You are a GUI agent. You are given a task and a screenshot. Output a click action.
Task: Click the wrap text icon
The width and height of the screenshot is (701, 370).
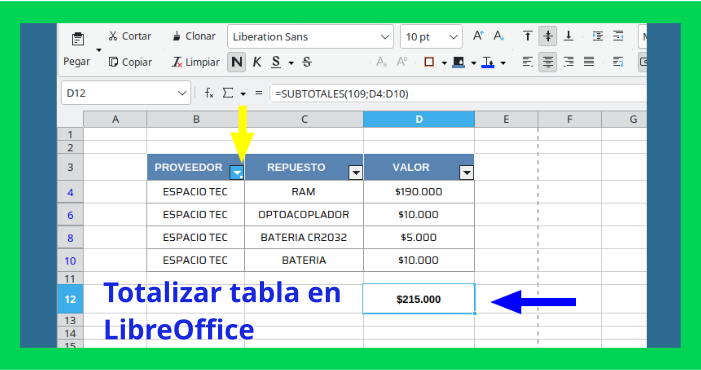pyautogui.click(x=618, y=62)
